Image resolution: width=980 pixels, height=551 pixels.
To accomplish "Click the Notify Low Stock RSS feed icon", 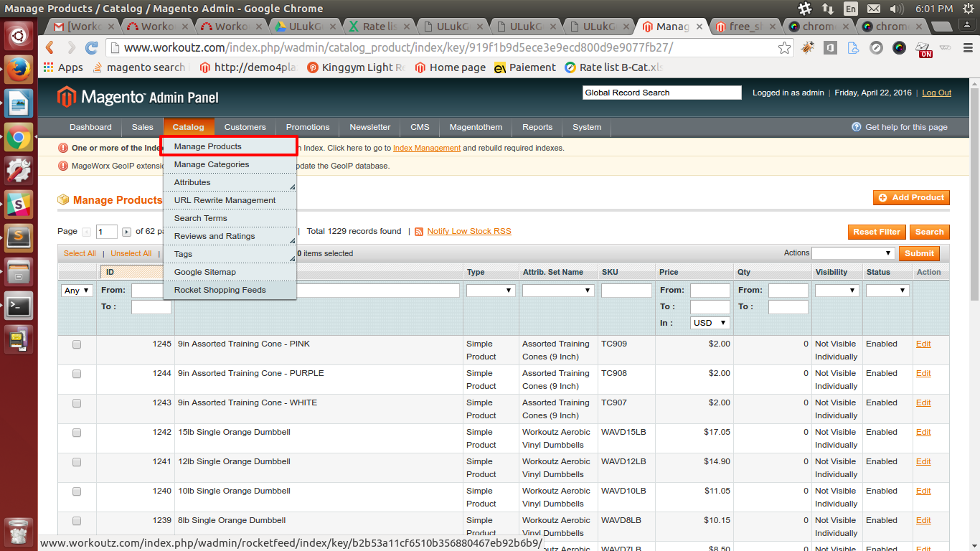I will (x=419, y=232).
